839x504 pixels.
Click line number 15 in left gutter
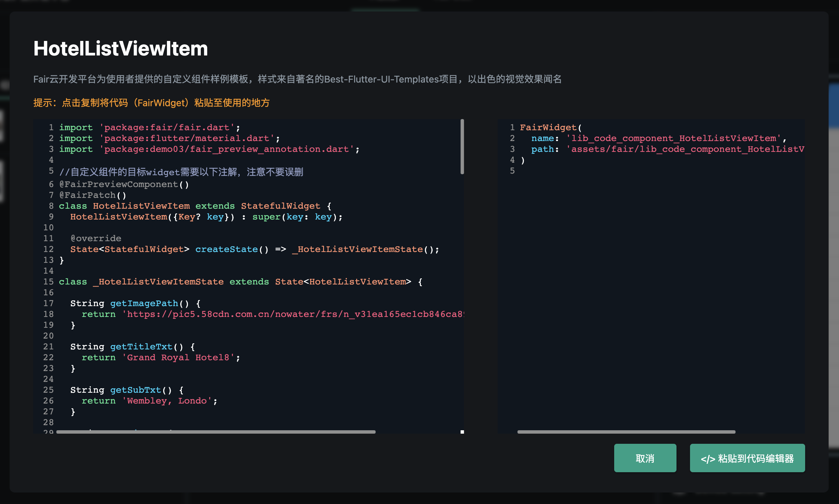point(48,281)
